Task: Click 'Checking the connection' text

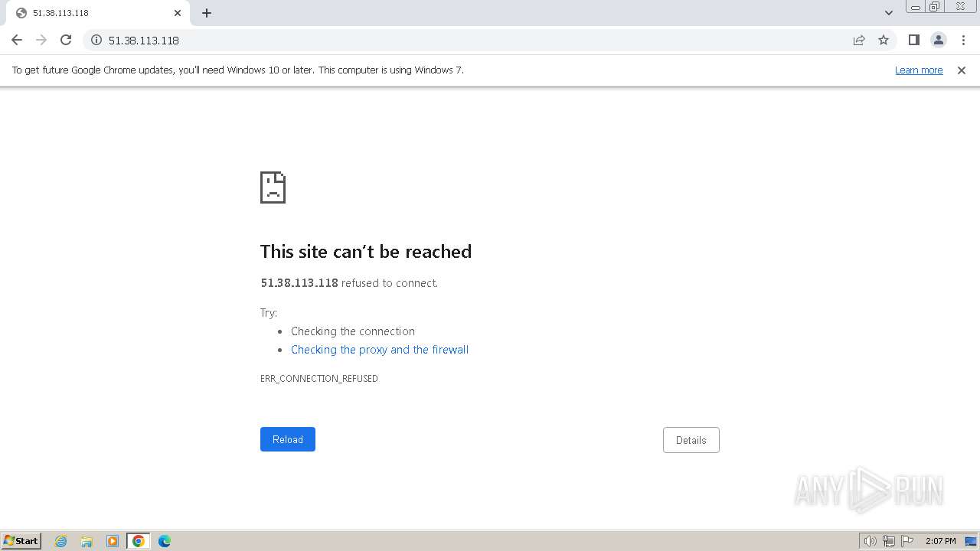Action: tap(353, 331)
